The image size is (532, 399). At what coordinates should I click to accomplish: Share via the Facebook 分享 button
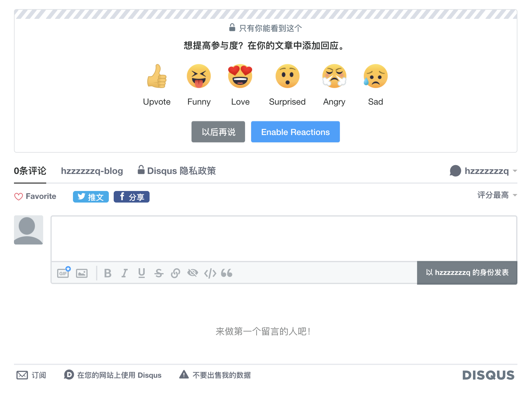[132, 197]
